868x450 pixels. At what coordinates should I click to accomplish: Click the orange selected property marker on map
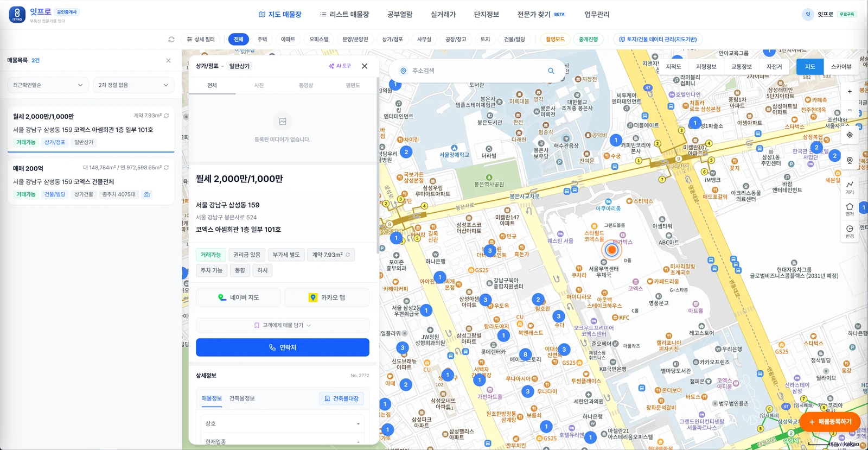(611, 250)
